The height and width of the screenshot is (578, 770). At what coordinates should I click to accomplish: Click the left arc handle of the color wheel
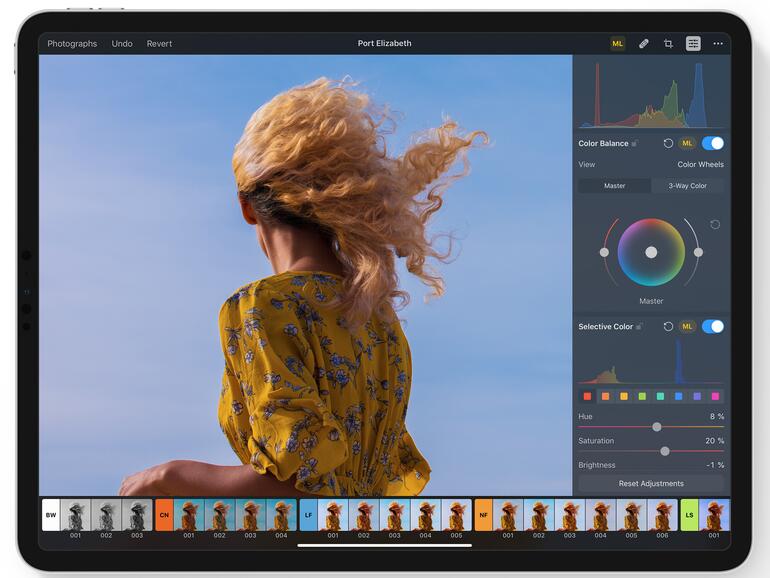click(x=604, y=252)
